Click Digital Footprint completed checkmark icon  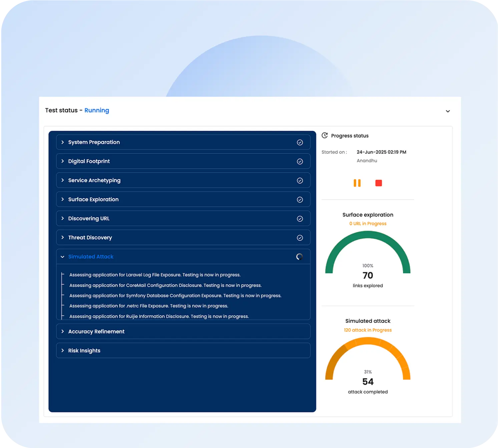tap(300, 161)
